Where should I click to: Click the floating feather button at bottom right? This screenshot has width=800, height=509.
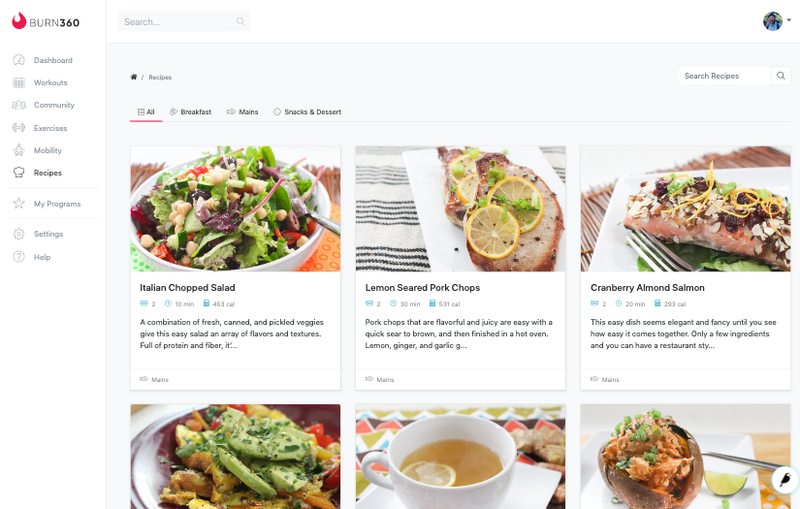coord(785,480)
